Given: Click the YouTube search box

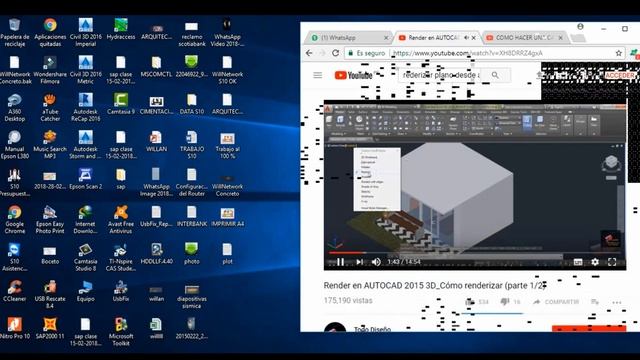Looking at the screenshot, I should (440, 75).
